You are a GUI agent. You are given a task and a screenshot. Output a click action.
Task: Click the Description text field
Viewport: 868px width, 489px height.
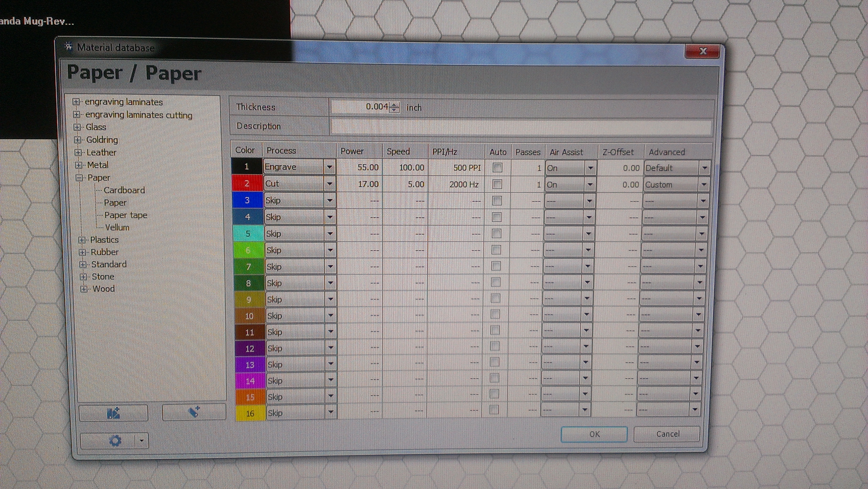(521, 127)
